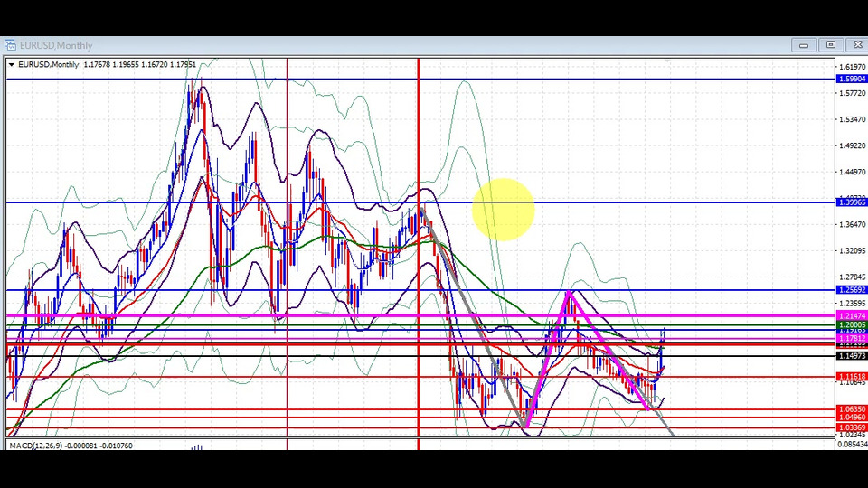Click the 0.085434 MACD scale value
Screen dimensions: 868x488
coord(853,445)
